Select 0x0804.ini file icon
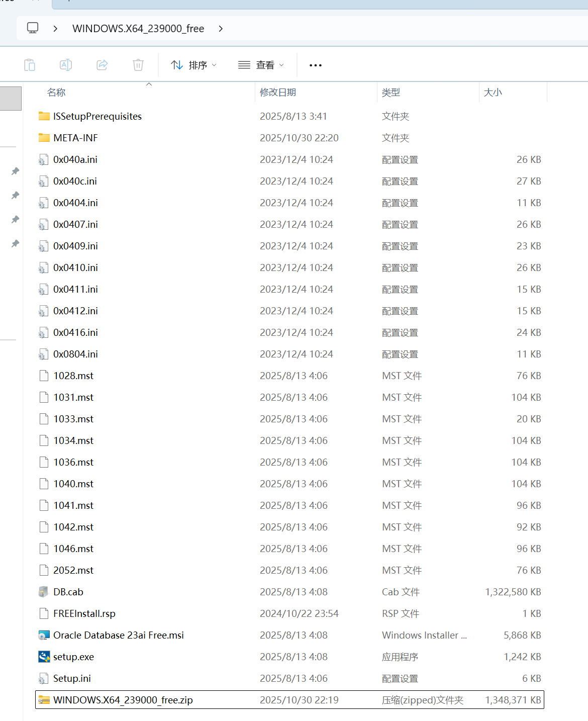Image resolution: width=588 pixels, height=721 pixels. click(44, 354)
